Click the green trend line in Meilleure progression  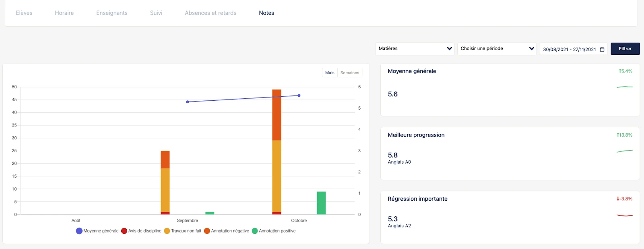[624, 151]
